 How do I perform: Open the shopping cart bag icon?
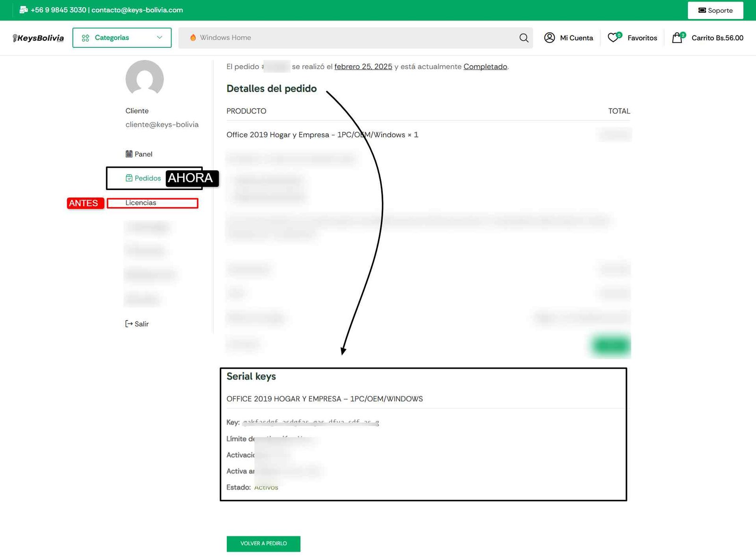coord(677,38)
